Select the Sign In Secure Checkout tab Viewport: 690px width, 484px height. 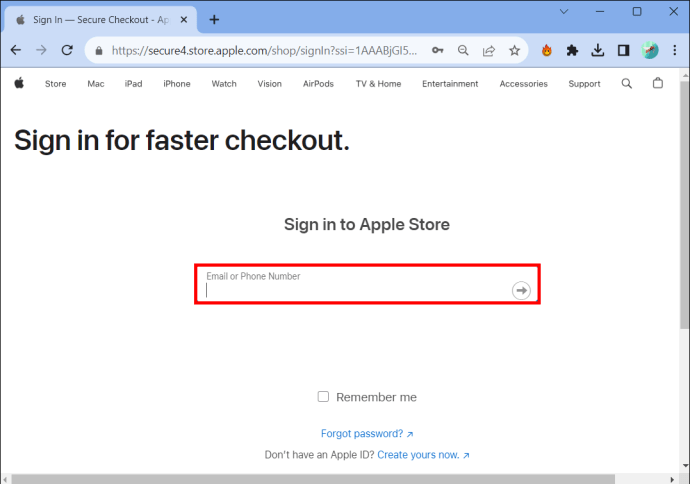point(100,20)
